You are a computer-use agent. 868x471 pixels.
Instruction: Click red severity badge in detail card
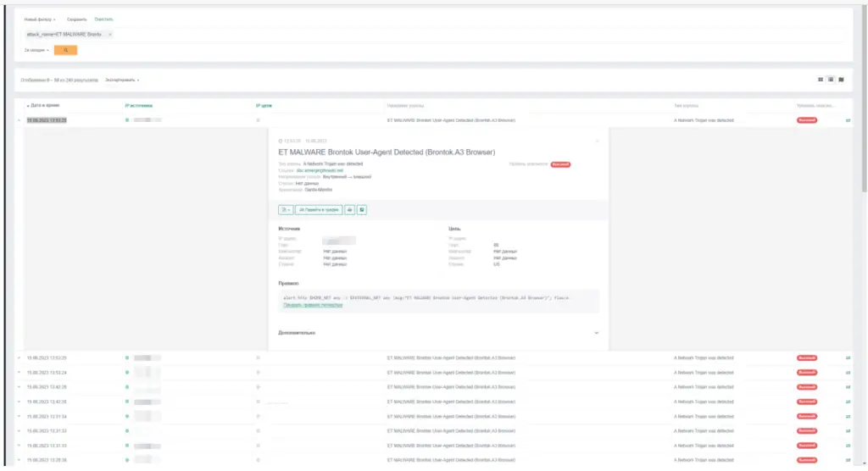click(x=560, y=164)
